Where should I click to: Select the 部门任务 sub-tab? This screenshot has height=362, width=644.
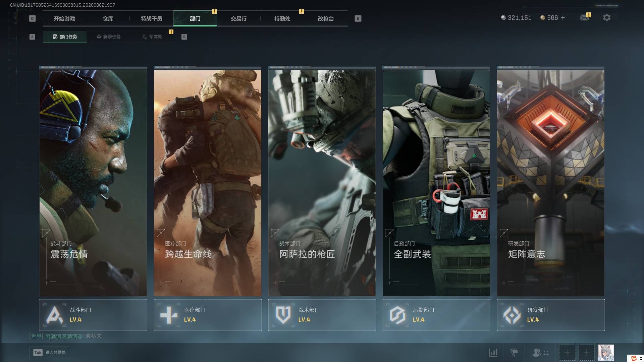click(65, 37)
